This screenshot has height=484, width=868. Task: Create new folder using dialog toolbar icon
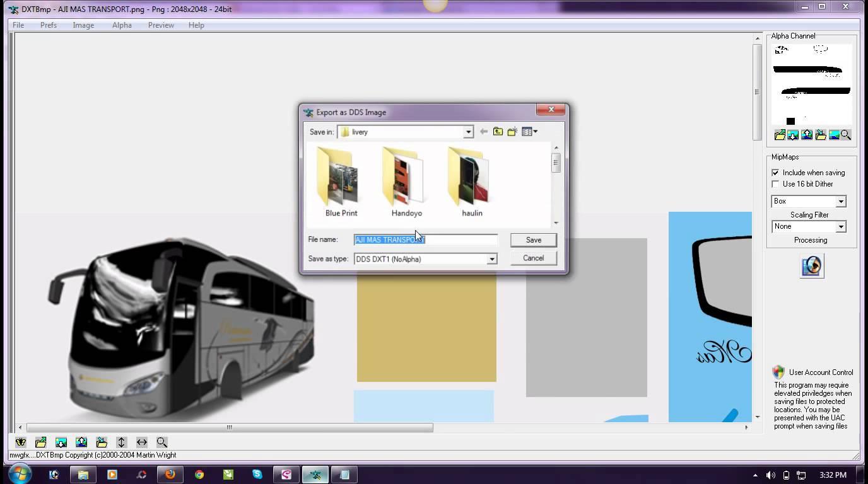pos(512,132)
